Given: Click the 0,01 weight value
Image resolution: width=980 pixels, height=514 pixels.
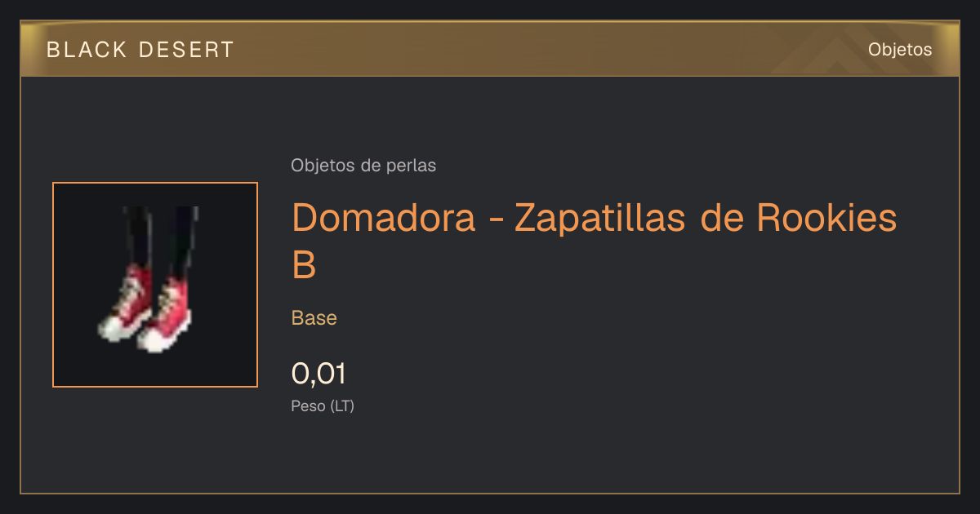Looking at the screenshot, I should 318,374.
